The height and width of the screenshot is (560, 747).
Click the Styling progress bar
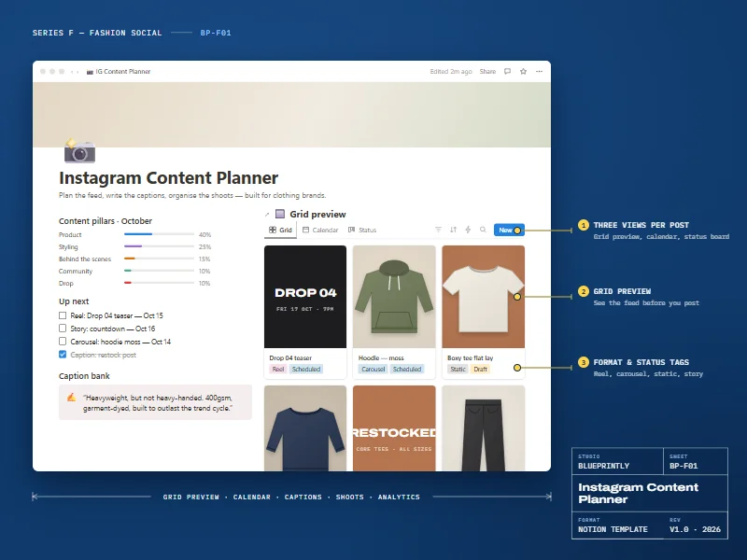159,246
